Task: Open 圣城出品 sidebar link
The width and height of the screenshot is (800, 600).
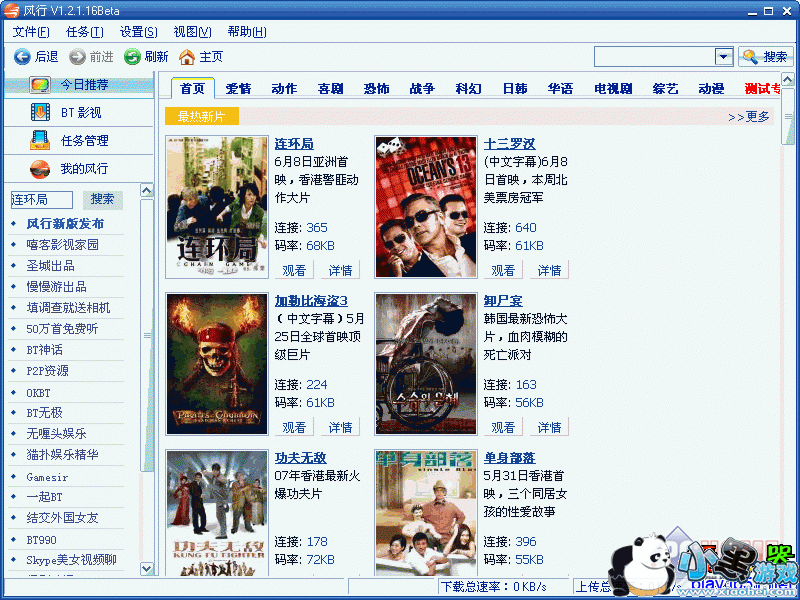Action: click(x=51, y=266)
